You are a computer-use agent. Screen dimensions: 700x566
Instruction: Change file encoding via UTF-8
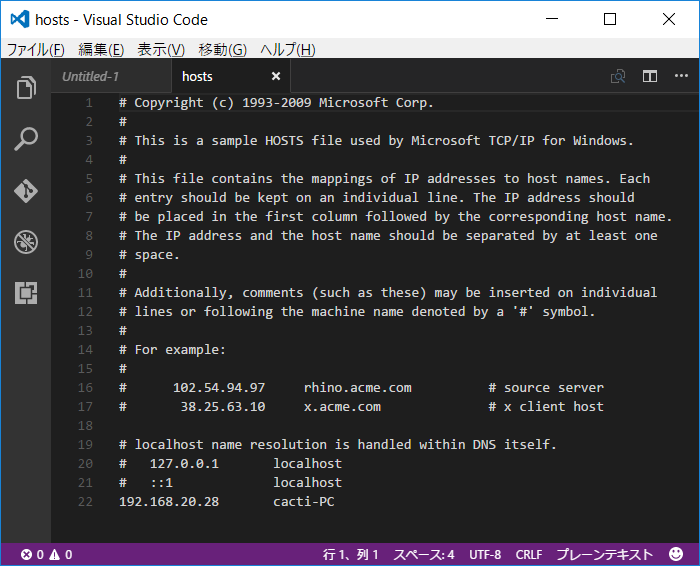point(485,554)
